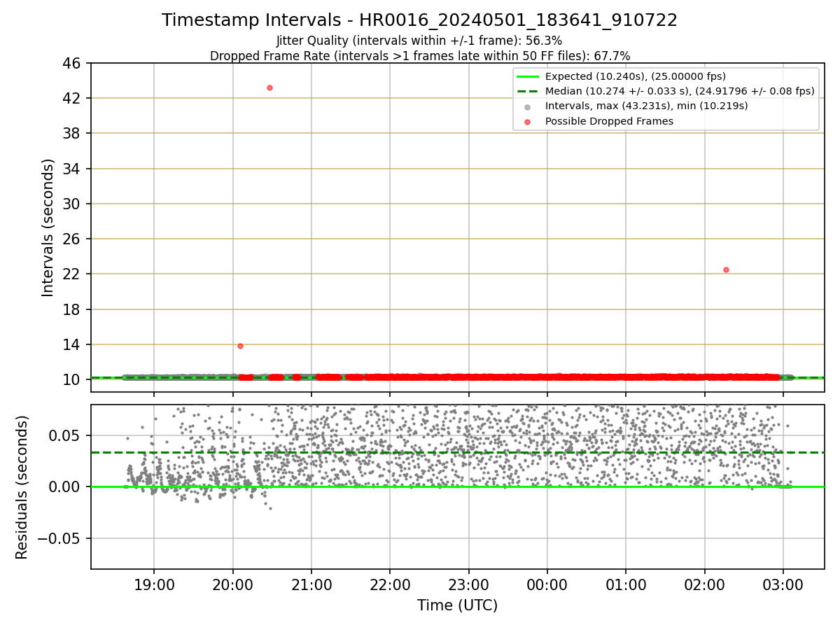This screenshot has width=840, height=630.
Task: Click the Time (UTC) x-axis label
Action: coord(458,605)
